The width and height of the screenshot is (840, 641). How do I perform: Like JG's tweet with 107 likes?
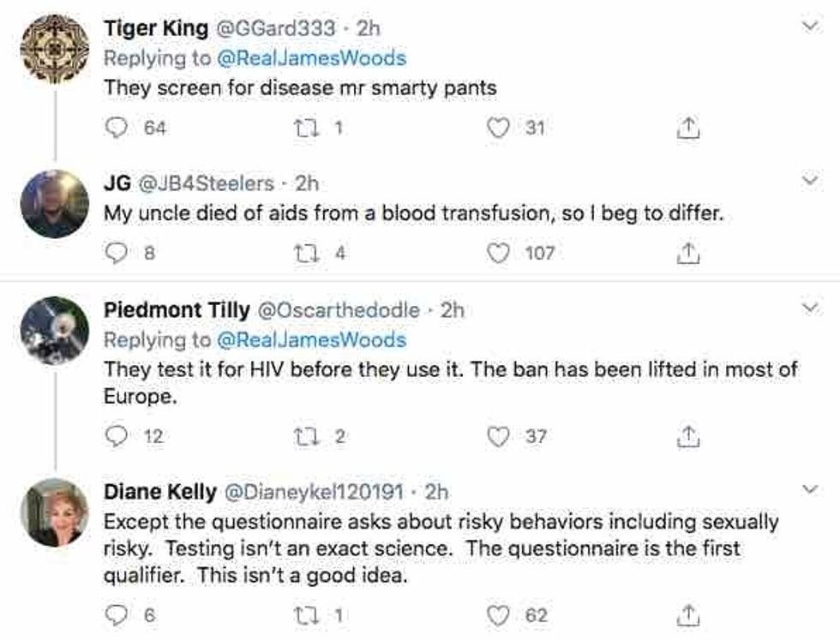pos(498,253)
